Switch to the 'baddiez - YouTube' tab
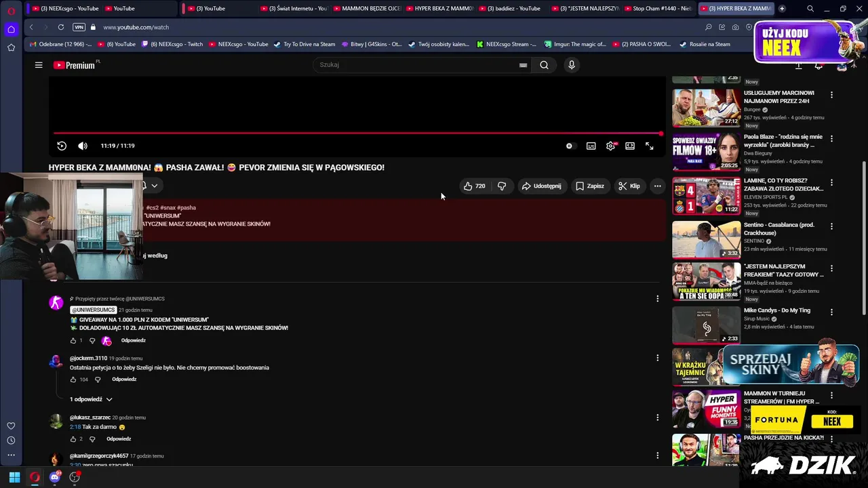 point(513,9)
